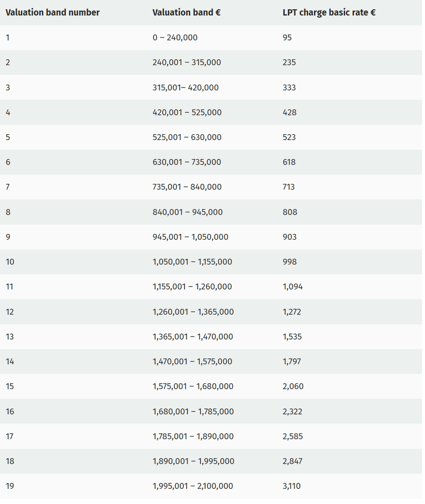Click the LPT charge value 2,585
This screenshot has height=504, width=425.
293,436
